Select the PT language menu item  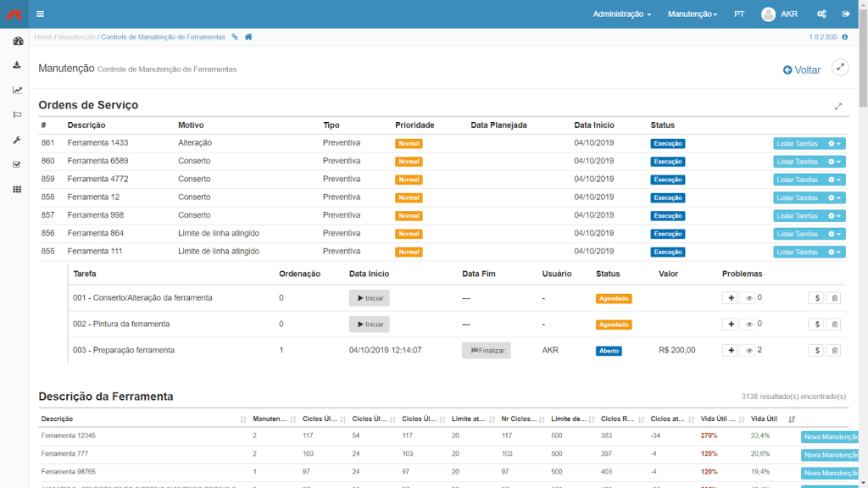(x=739, y=14)
